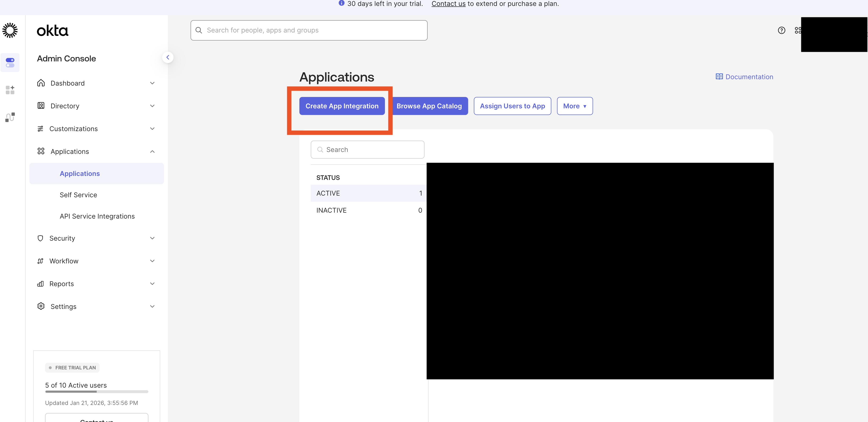The image size is (868, 422).
Task: Click the Workflows icon in the left rail
Action: (10, 117)
